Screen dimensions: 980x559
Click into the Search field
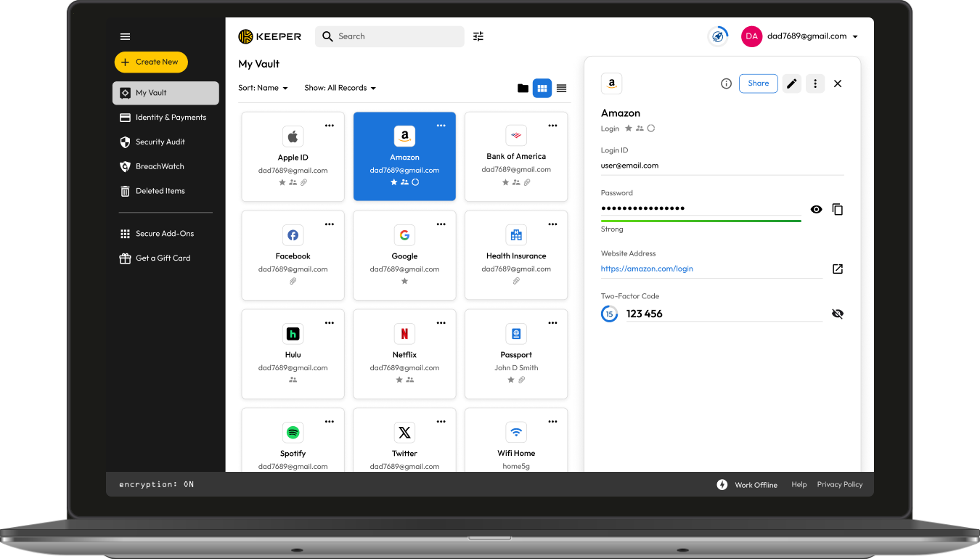[390, 36]
